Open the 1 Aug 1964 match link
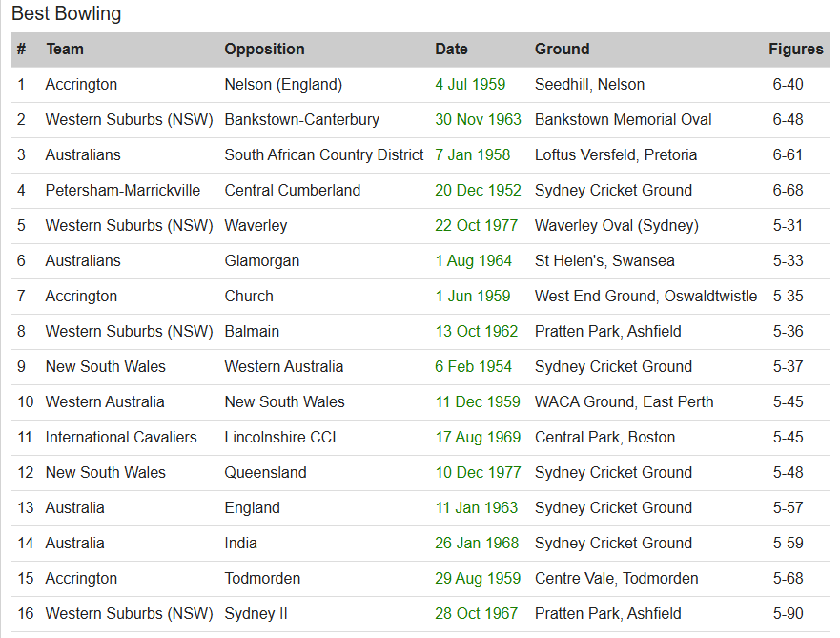Screen dimensions: 840x638 pyautogui.click(x=473, y=260)
